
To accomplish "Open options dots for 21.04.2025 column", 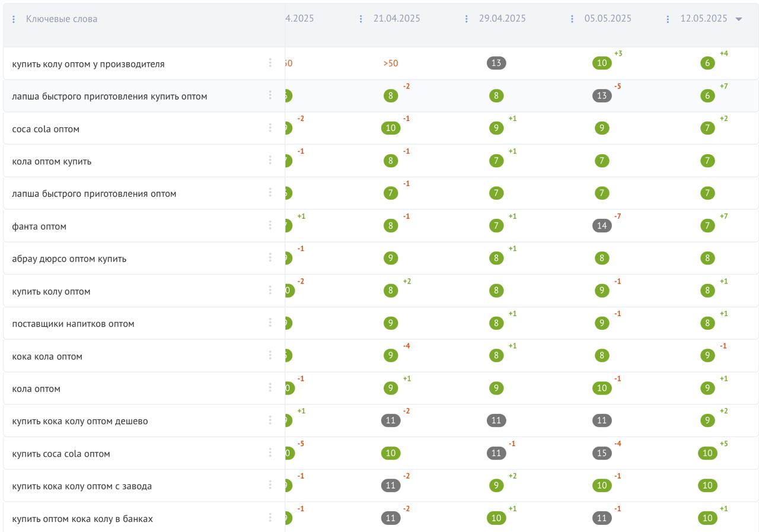I will [361, 19].
